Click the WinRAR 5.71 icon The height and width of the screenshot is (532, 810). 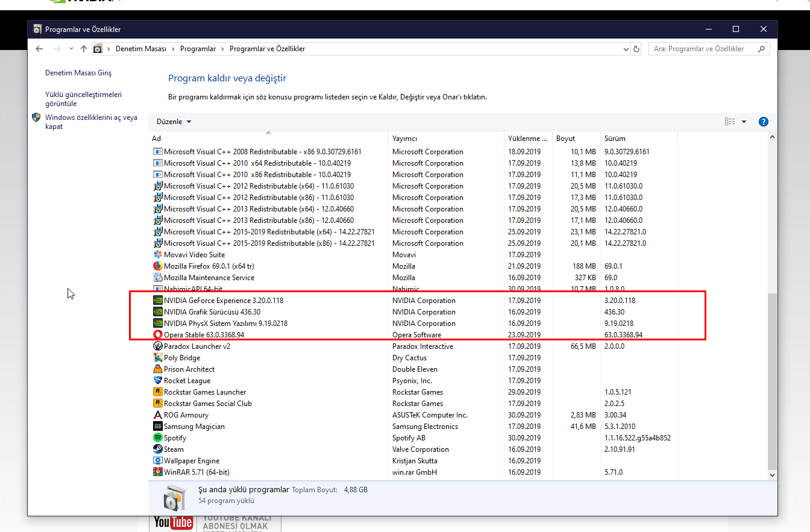(x=158, y=472)
